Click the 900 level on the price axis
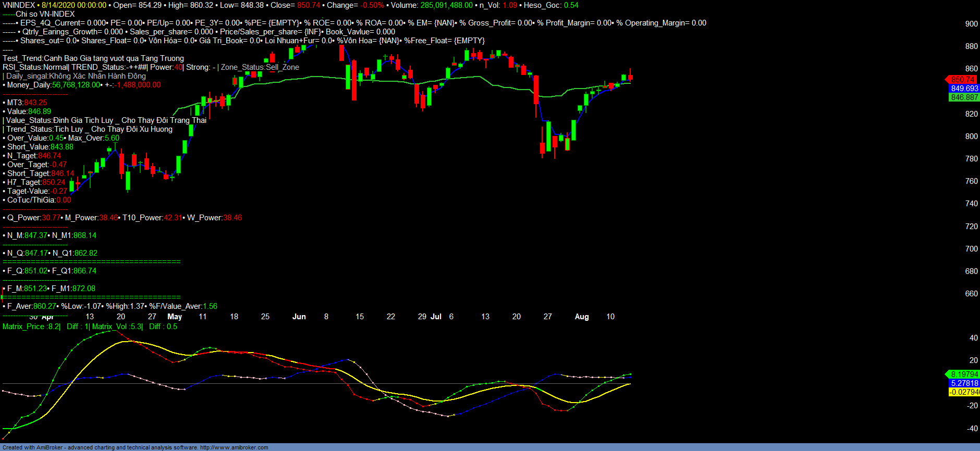The height and width of the screenshot is (451, 980). [x=971, y=24]
